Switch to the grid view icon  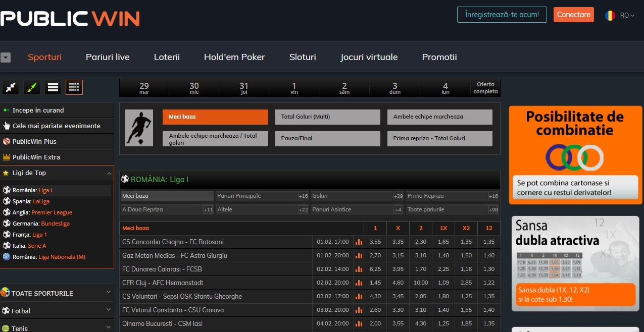(74, 87)
